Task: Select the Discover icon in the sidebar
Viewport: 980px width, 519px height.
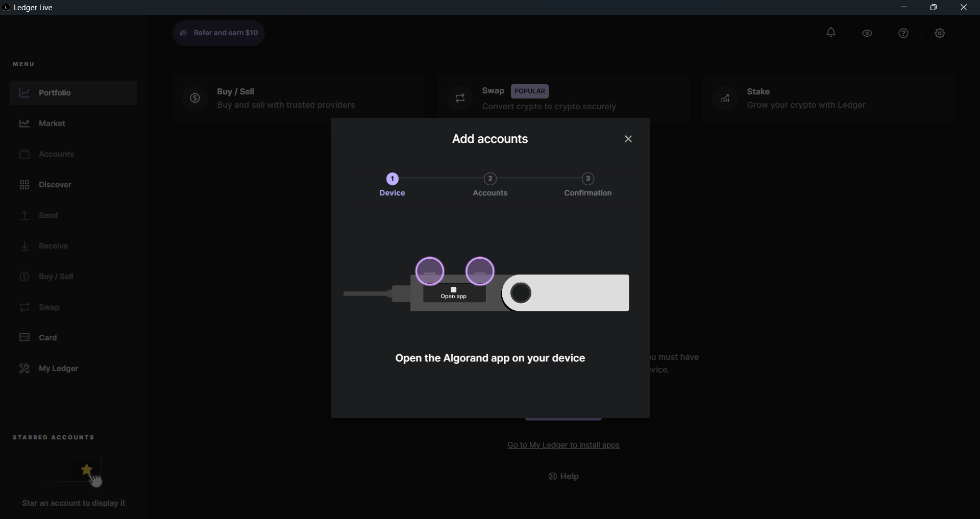Action: 24,184
